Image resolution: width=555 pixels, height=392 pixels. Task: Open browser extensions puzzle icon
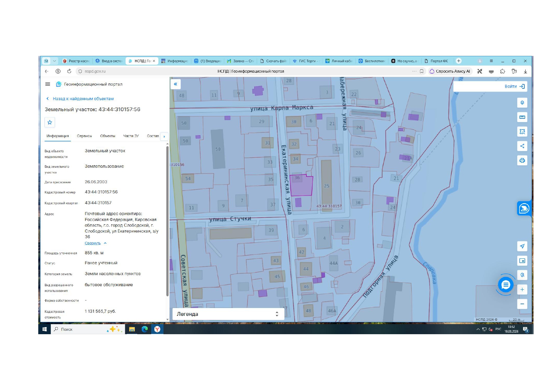pyautogui.click(x=503, y=71)
